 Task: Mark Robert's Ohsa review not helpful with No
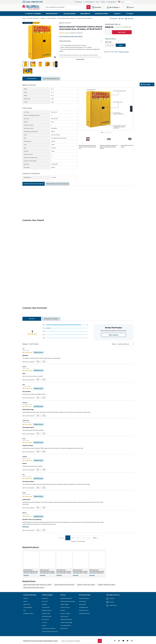(44, 379)
